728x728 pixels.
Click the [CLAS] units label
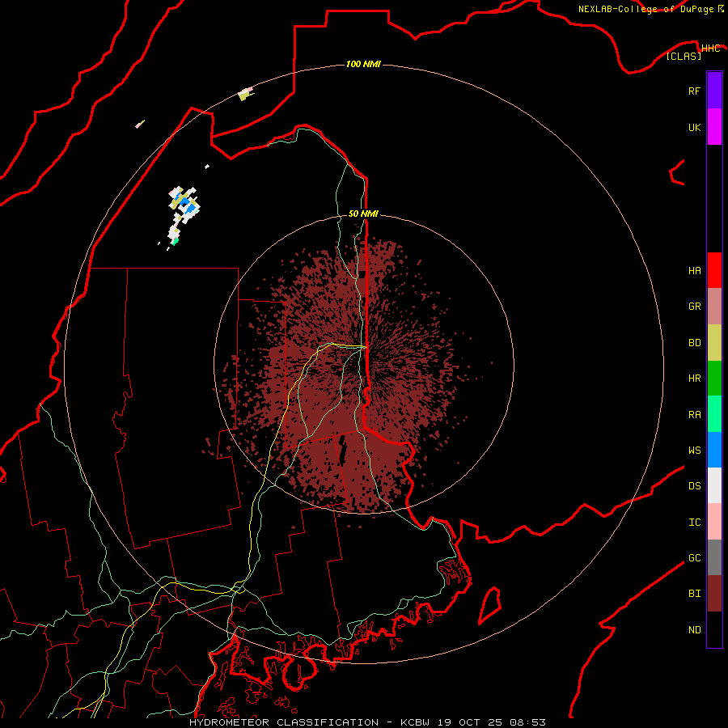point(684,56)
